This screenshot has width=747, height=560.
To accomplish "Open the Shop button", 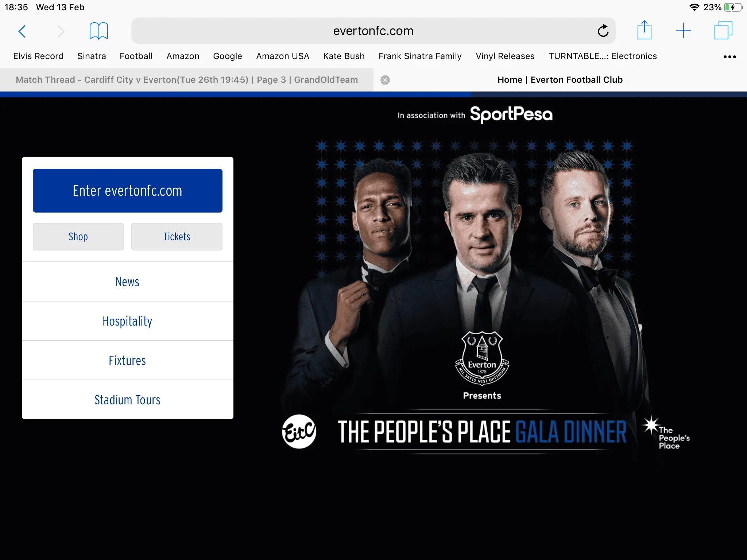I will click(78, 237).
